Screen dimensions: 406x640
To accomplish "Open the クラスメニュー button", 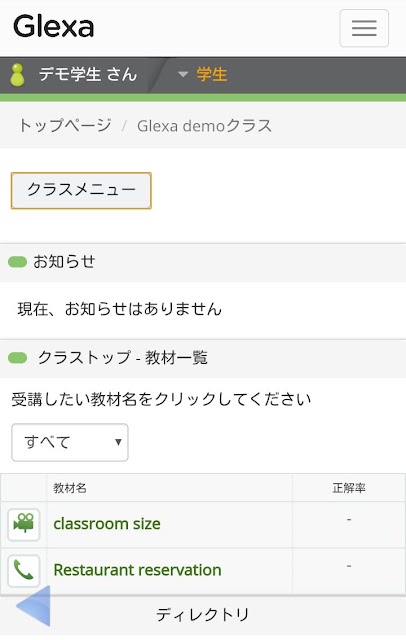I will 81,191.
